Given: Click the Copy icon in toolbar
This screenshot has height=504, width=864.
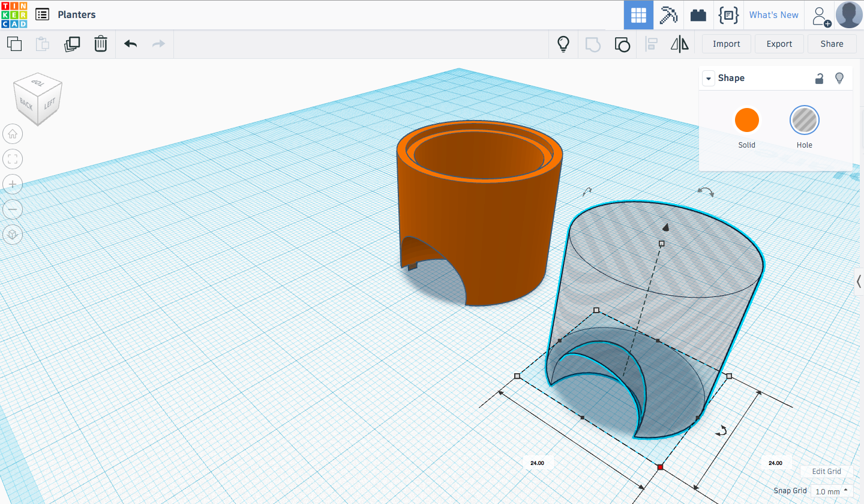Looking at the screenshot, I should [x=14, y=44].
